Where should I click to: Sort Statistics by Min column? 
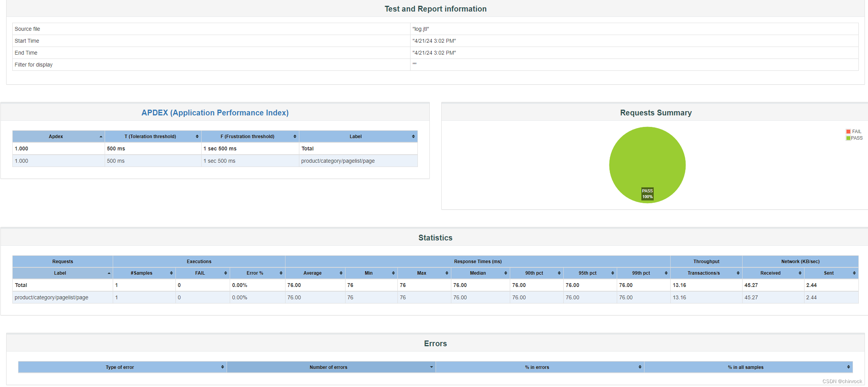(x=371, y=273)
